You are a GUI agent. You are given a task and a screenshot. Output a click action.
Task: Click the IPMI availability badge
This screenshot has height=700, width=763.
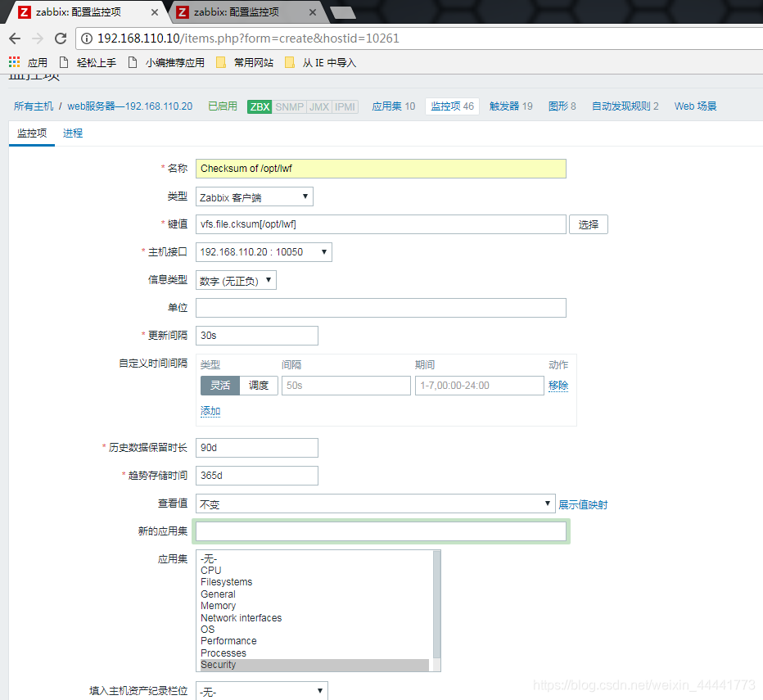pyautogui.click(x=345, y=106)
